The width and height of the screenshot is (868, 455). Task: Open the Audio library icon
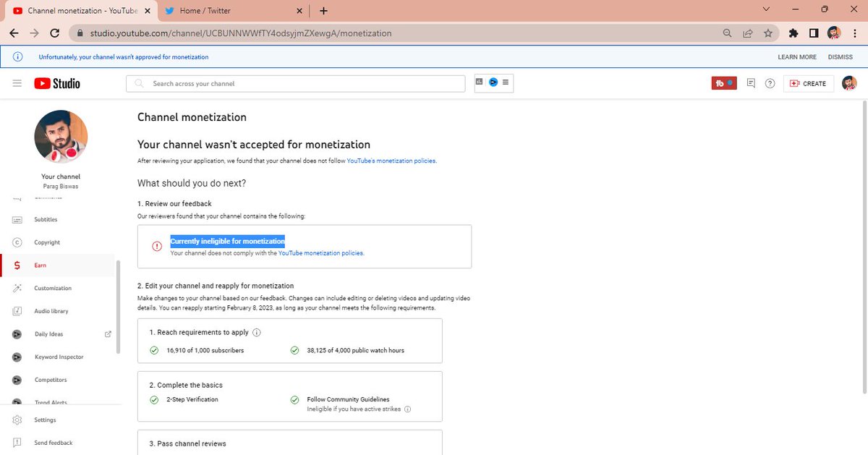point(17,311)
